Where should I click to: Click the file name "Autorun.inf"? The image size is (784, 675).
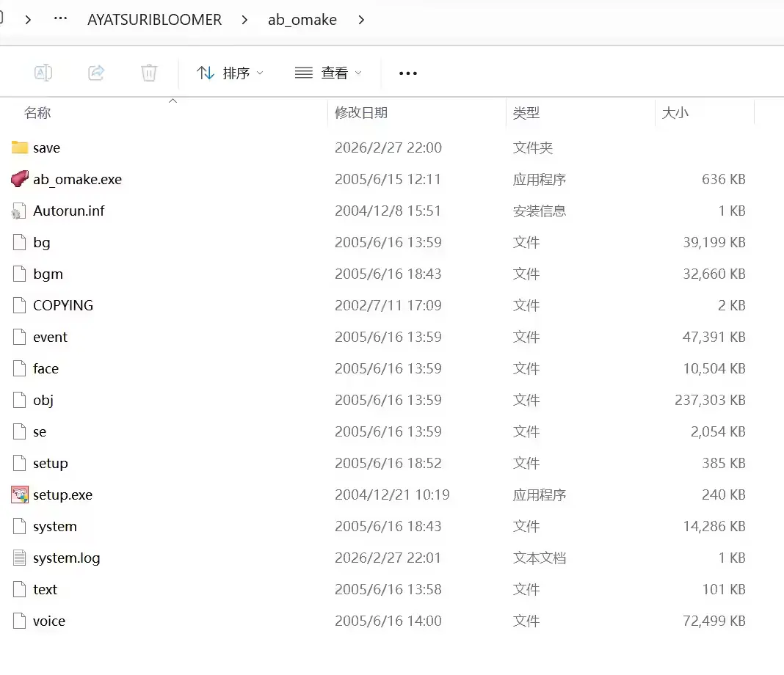pos(69,211)
